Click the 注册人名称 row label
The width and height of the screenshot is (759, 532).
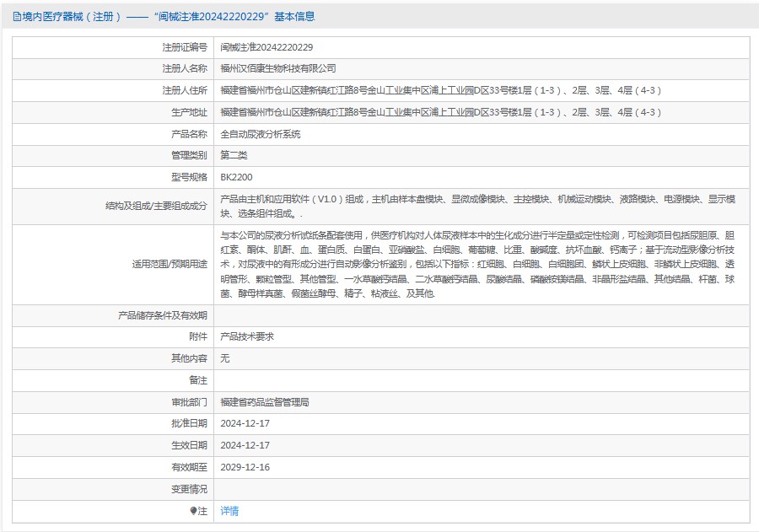(x=185, y=69)
